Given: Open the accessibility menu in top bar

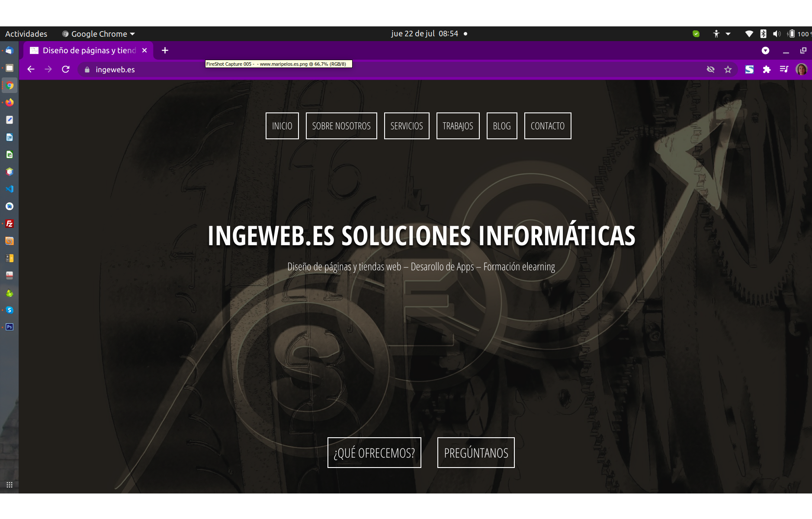Looking at the screenshot, I should (722, 34).
